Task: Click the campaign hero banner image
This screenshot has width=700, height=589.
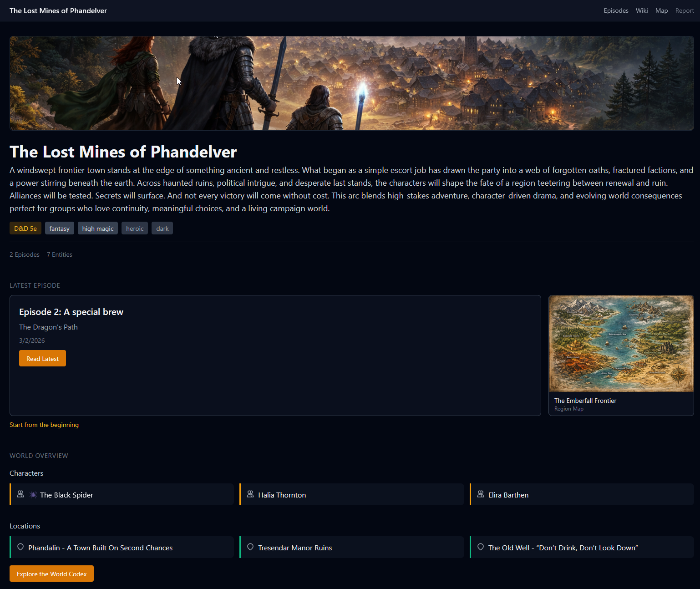Action: (x=351, y=83)
